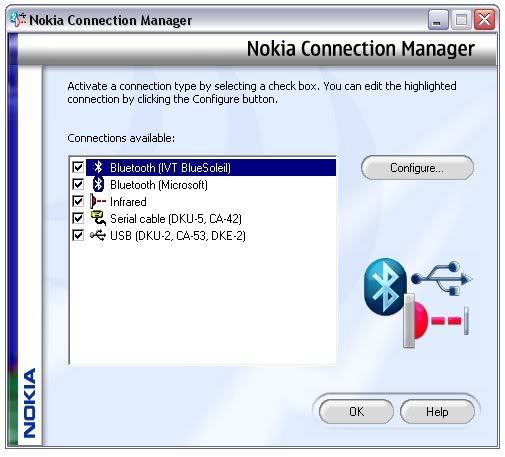Screen dimensions: 505x457
Task: Toggle Serial cable (DKU-5, CA-42) checkbox
Action: click(x=78, y=218)
